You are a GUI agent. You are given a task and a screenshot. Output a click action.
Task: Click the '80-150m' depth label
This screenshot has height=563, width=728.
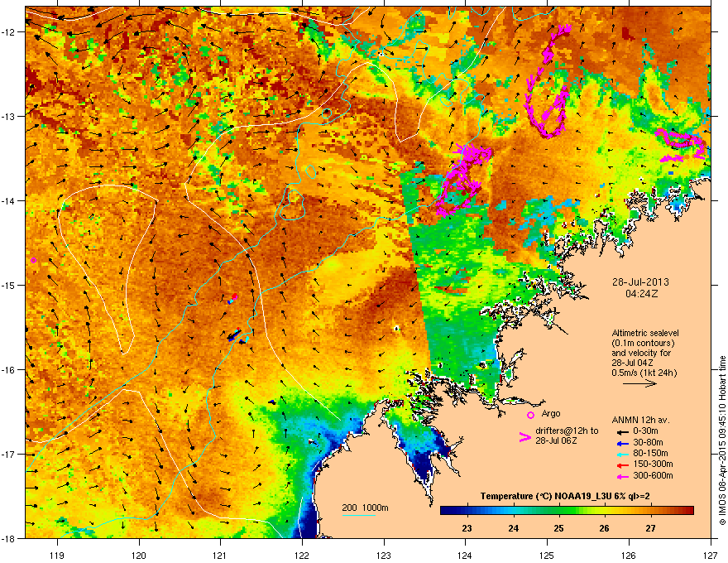point(650,453)
